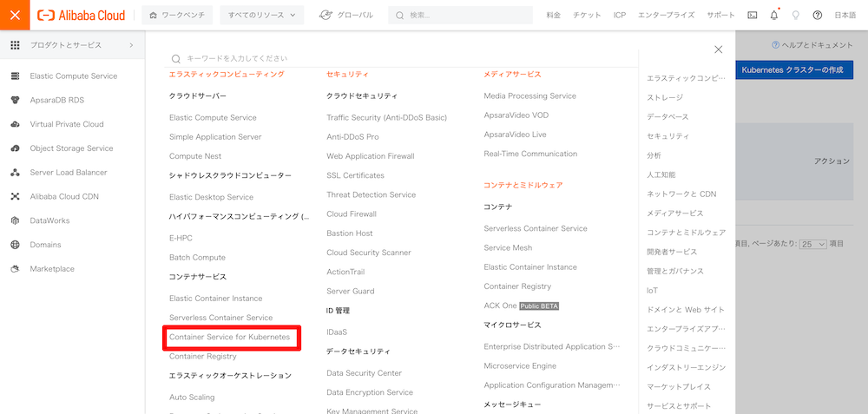Open Service Mesh link

[x=508, y=247]
